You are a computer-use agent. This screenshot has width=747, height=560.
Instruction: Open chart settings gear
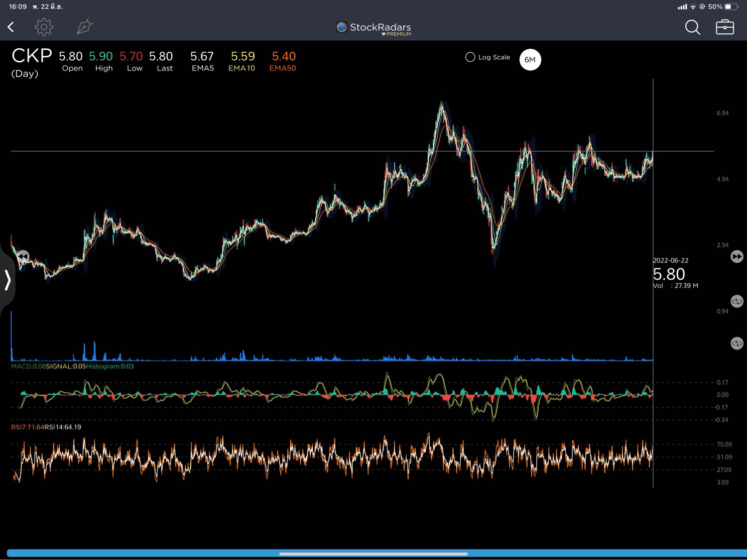pyautogui.click(x=44, y=27)
